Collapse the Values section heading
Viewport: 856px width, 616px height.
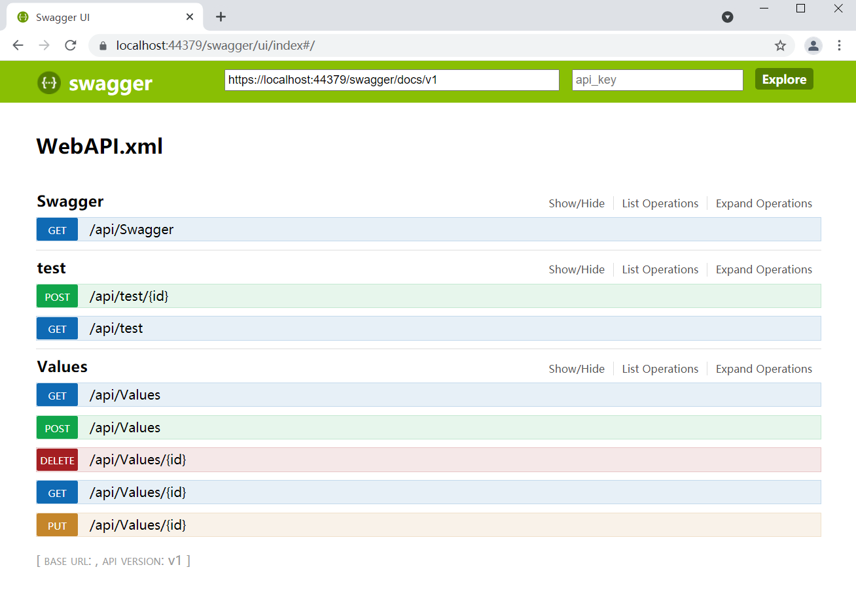(x=62, y=367)
